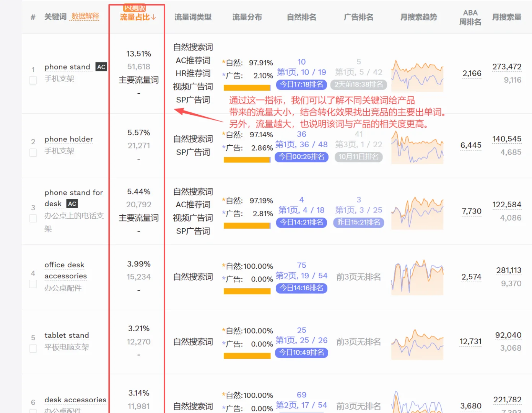Click monthly search volume 273,472
Image resolution: width=532 pixels, height=413 pixels.
pyautogui.click(x=507, y=67)
